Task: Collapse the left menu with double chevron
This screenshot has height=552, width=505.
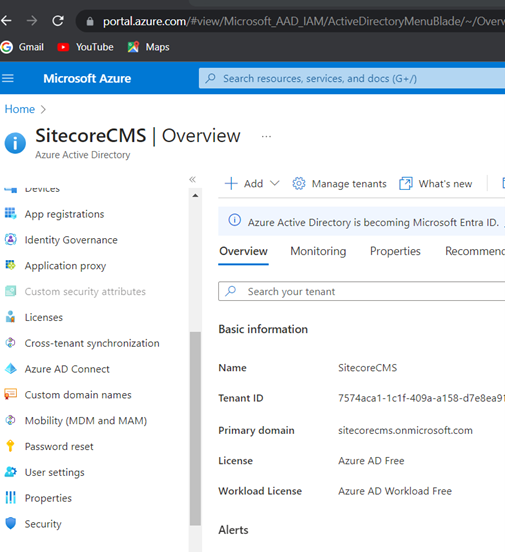Action: 192,180
